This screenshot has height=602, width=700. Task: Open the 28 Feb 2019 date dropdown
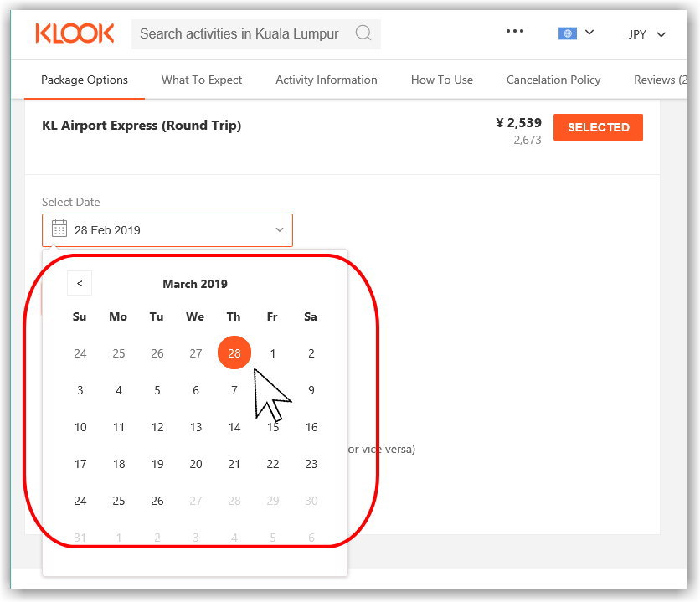[167, 230]
